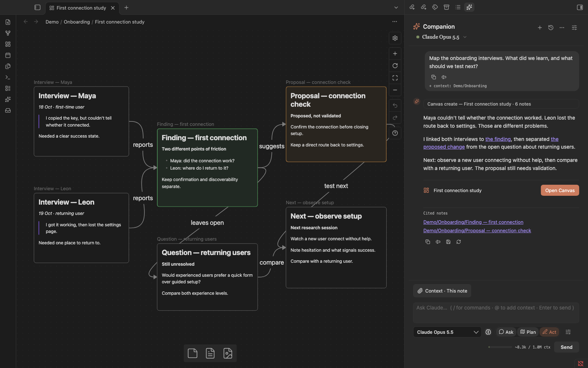Image resolution: width=588 pixels, height=368 pixels.
Task: Switch Companion to Ask mode
Action: coord(506,332)
